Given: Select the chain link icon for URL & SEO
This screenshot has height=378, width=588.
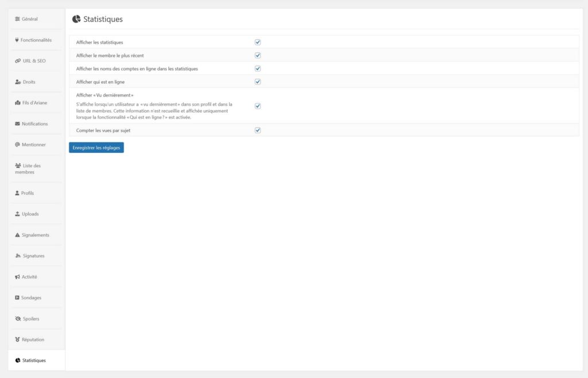Looking at the screenshot, I should 16,60.
